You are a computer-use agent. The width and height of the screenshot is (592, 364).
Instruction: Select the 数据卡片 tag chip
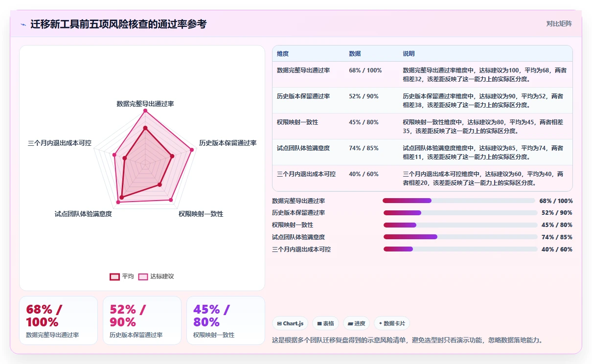tap(392, 323)
